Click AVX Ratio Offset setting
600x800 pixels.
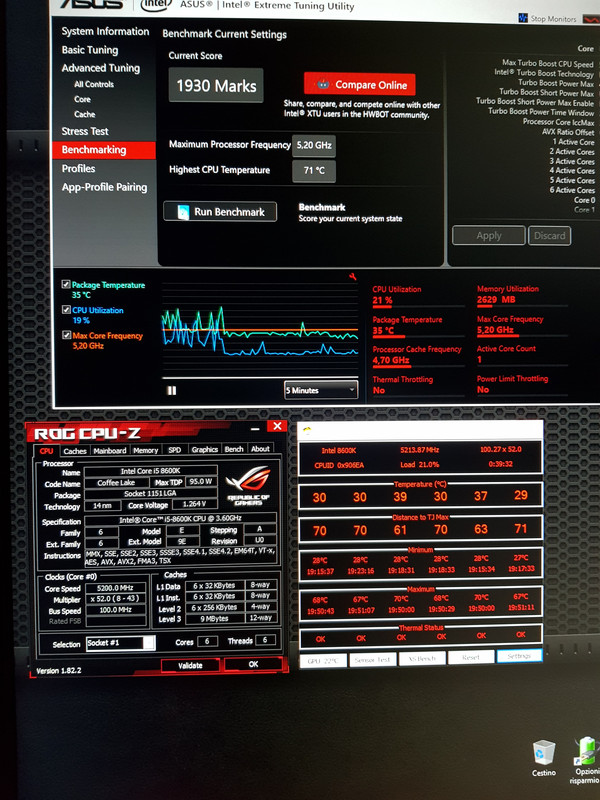click(568, 132)
